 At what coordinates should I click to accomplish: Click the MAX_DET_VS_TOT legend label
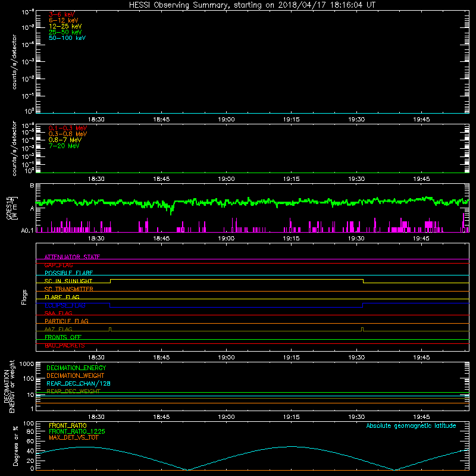point(73,437)
